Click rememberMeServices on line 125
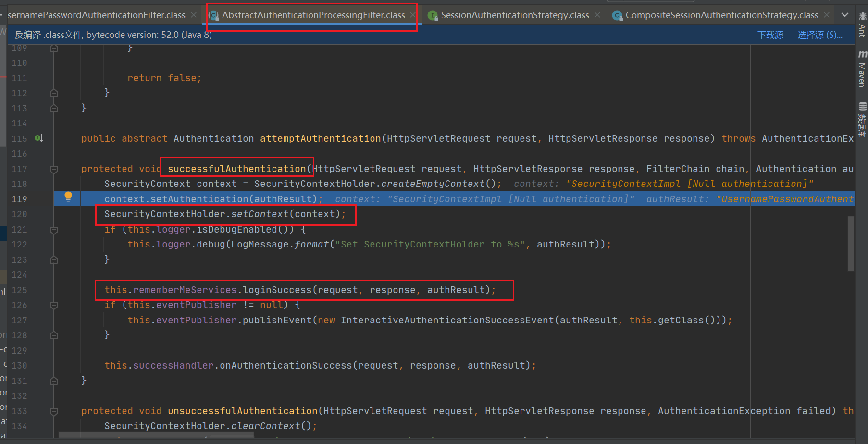 185,290
